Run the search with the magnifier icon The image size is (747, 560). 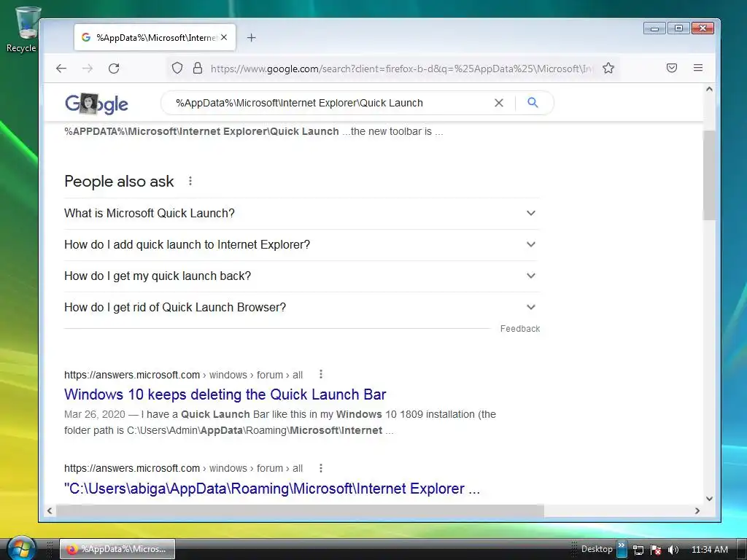pos(533,102)
